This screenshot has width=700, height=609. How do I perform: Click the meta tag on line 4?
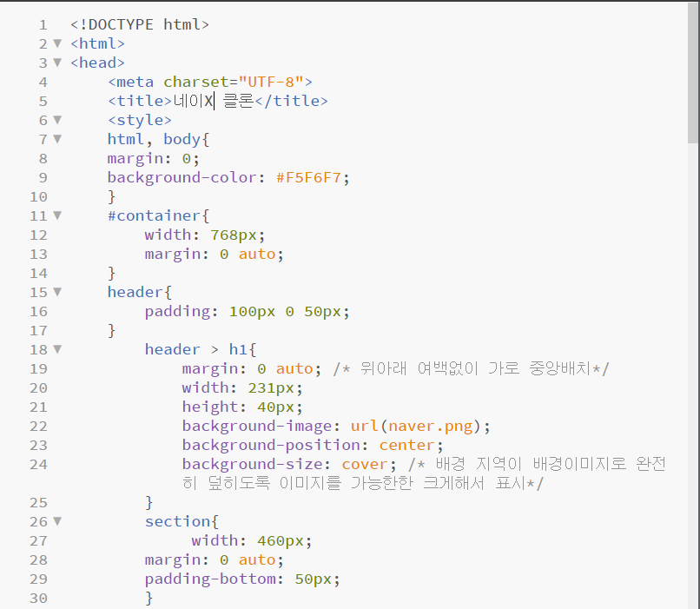[x=210, y=82]
